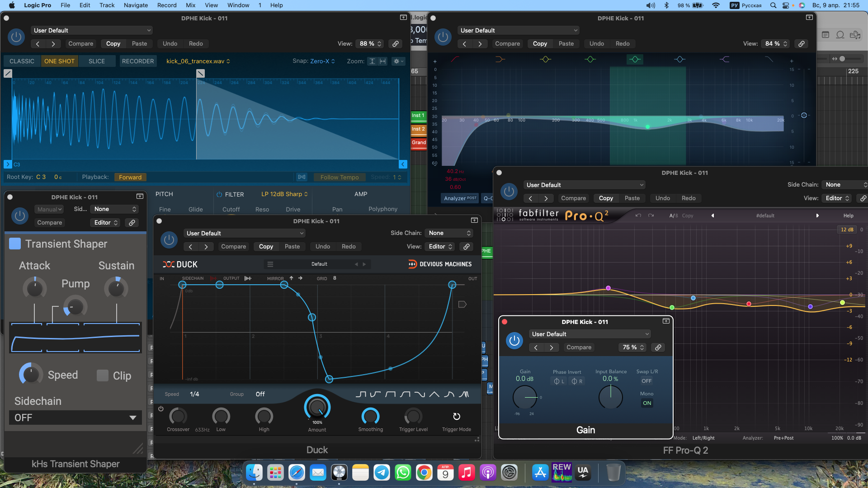
Task: Toggle the high-shelf band icon in Channel EQ
Action: click(x=724, y=59)
